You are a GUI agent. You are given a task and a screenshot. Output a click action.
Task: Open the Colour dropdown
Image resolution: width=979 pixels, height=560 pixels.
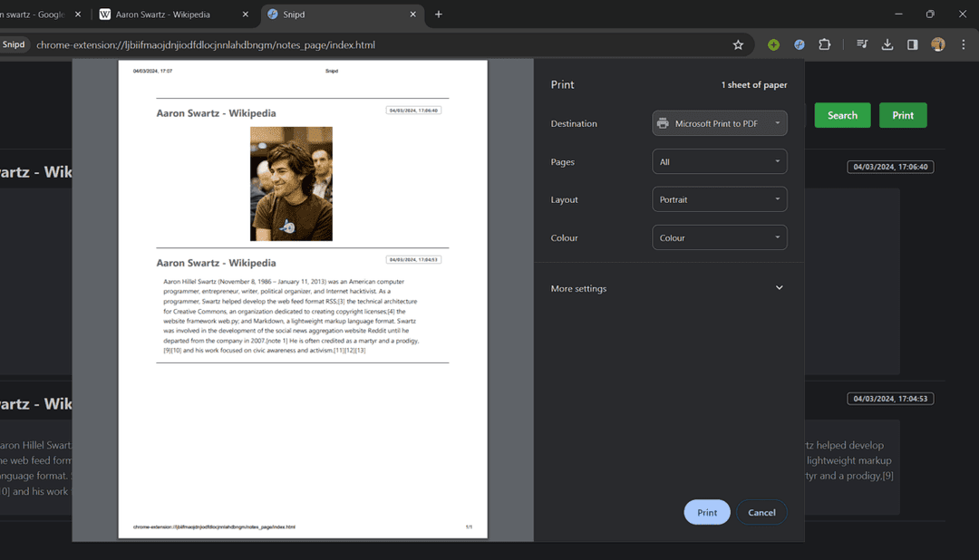[719, 237]
